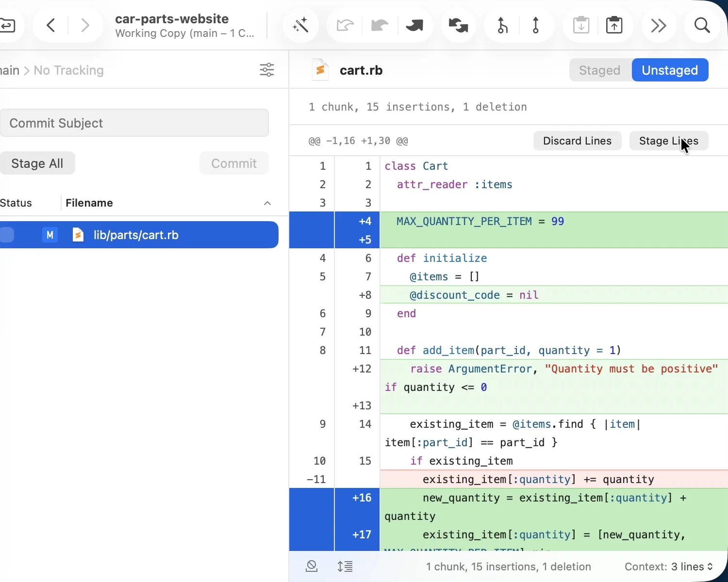This screenshot has height=582, width=728.
Task: Click the outlined curved-arrow fetch icon
Action: 345,25
